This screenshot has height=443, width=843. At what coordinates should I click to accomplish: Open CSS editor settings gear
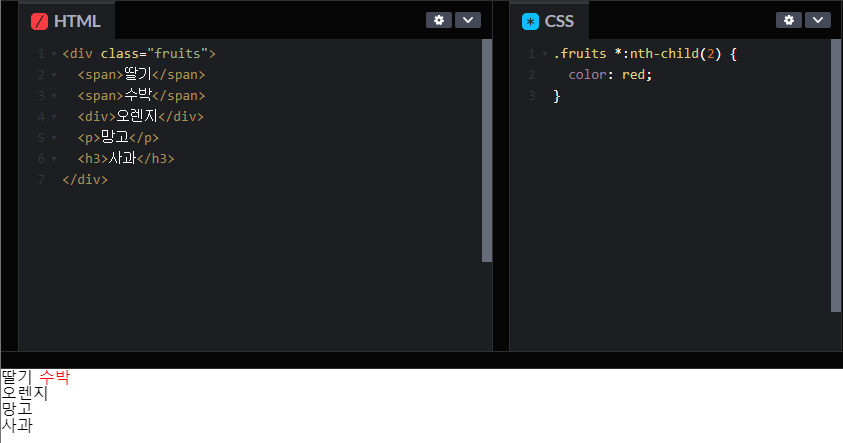click(x=789, y=20)
